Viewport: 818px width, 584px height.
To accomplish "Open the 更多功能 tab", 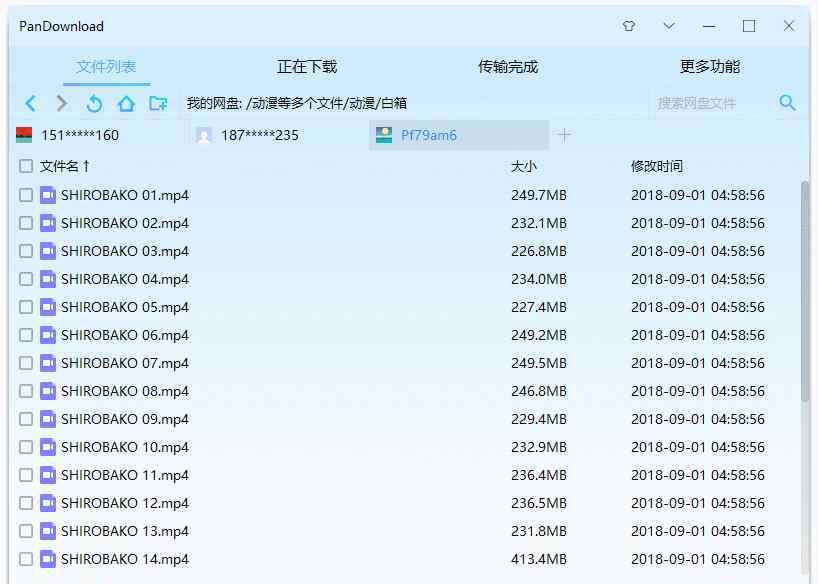I will tap(710, 67).
